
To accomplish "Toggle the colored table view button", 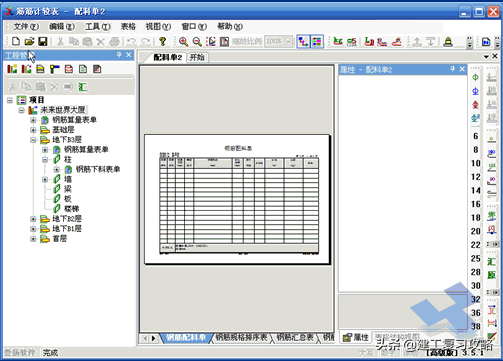I will [317, 42].
